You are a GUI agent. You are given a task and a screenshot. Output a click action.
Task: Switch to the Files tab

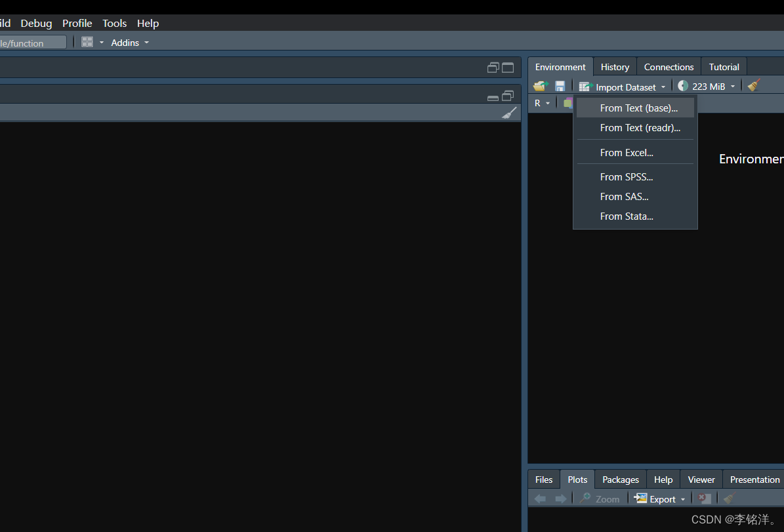point(543,480)
